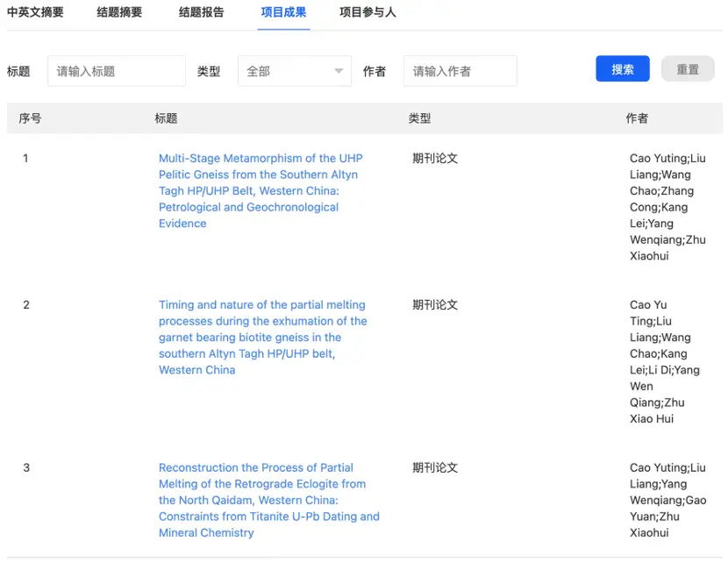Click the 标题 column header
This screenshot has width=728, height=563.
coord(165,118)
